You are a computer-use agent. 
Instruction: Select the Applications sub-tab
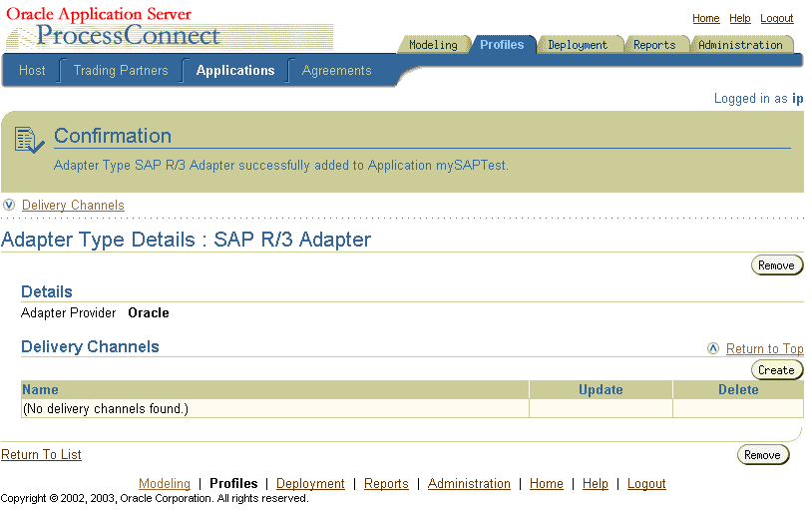click(x=235, y=71)
